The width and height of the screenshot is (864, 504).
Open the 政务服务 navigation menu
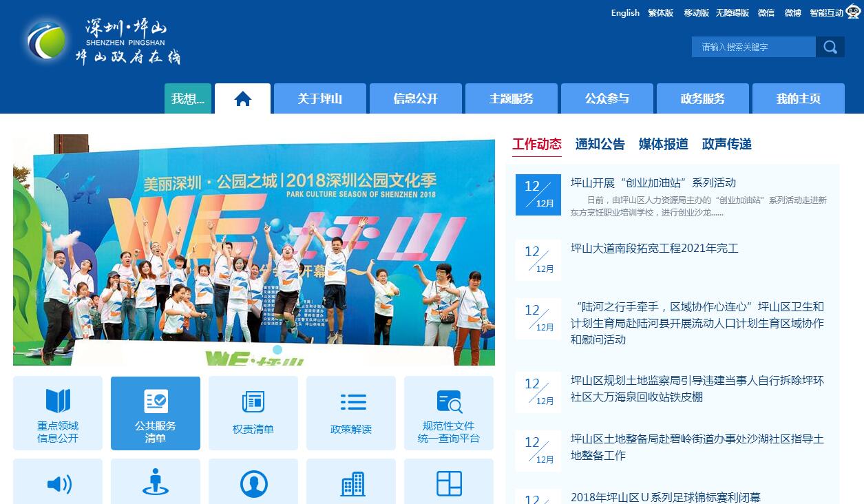click(703, 98)
